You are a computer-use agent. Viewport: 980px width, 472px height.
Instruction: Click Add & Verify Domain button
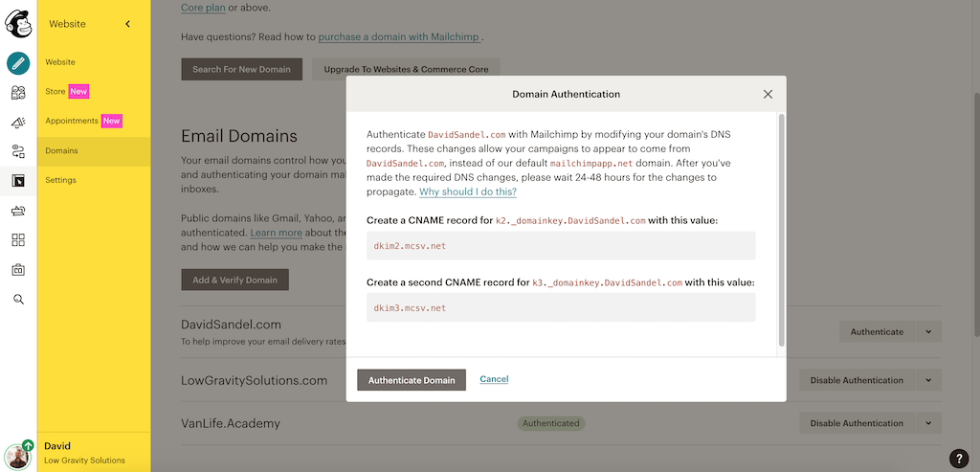click(x=235, y=281)
